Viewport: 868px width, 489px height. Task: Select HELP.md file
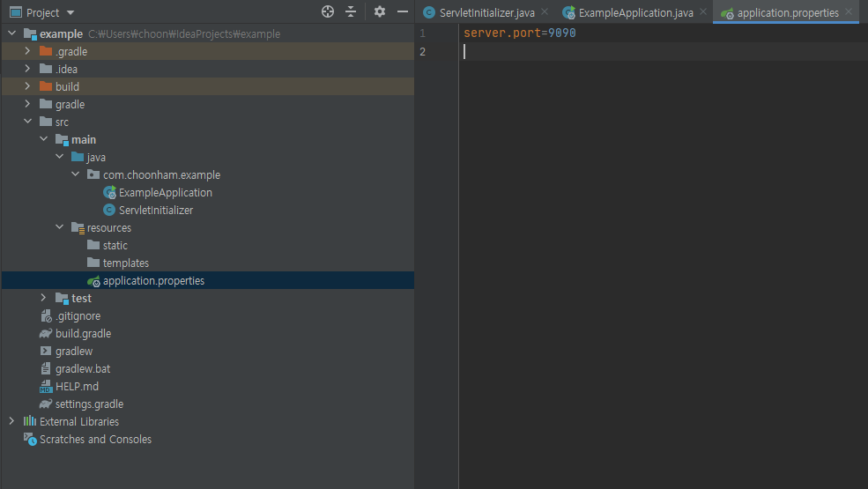[x=77, y=387]
